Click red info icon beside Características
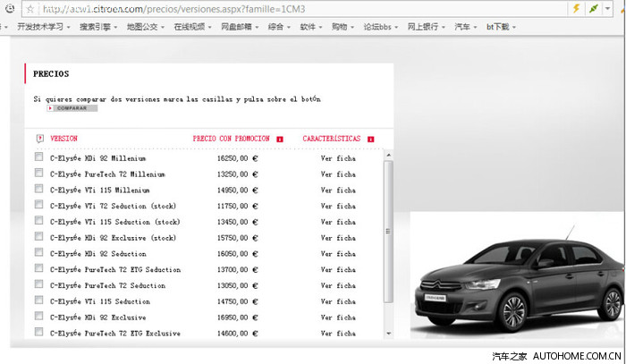This screenshot has width=626, height=364. pyautogui.click(x=370, y=140)
